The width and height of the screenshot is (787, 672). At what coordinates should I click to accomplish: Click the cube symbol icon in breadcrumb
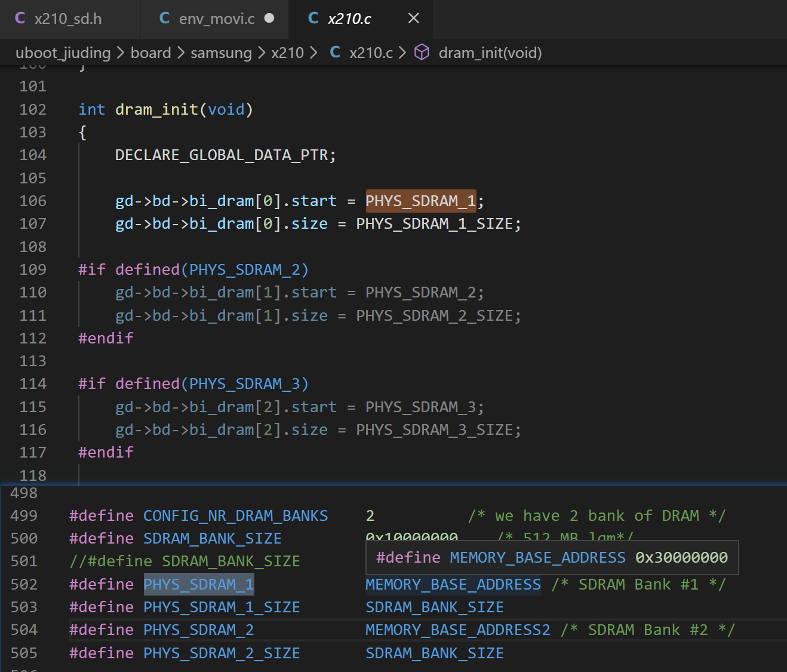(422, 53)
